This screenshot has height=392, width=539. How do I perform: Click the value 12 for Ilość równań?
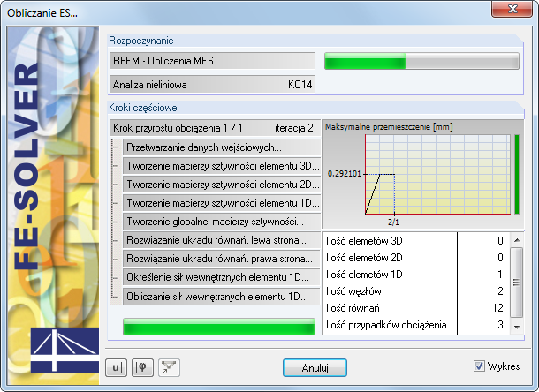coord(497,308)
